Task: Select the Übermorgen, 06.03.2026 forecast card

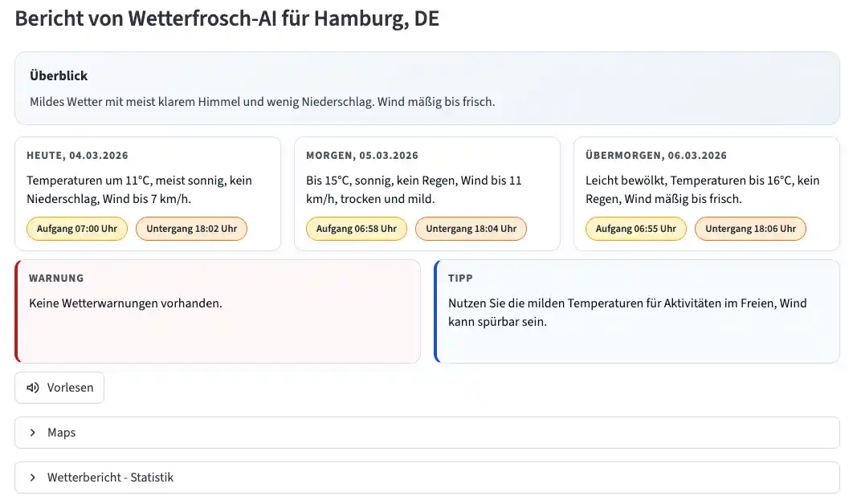Action: point(707,189)
